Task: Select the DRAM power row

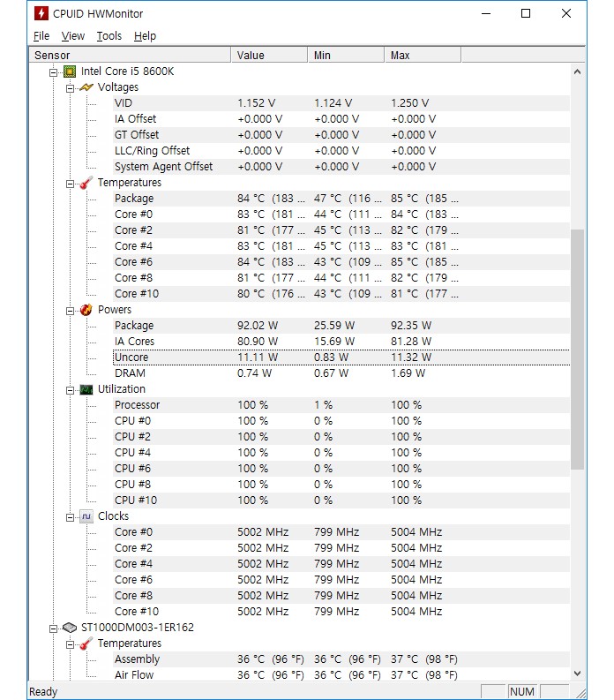Action: (341, 373)
